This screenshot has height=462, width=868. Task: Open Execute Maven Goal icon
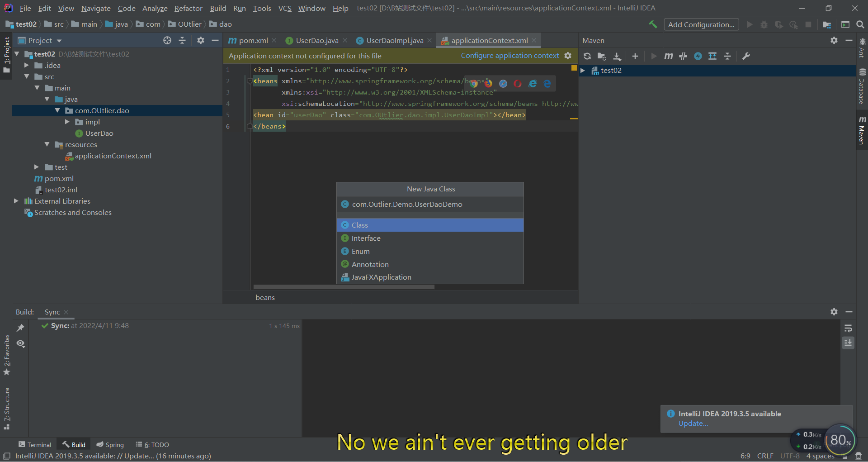click(668, 56)
